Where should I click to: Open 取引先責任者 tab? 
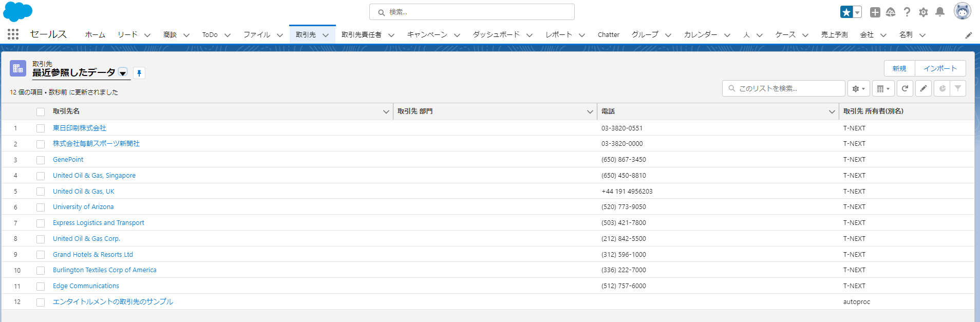[x=362, y=34]
